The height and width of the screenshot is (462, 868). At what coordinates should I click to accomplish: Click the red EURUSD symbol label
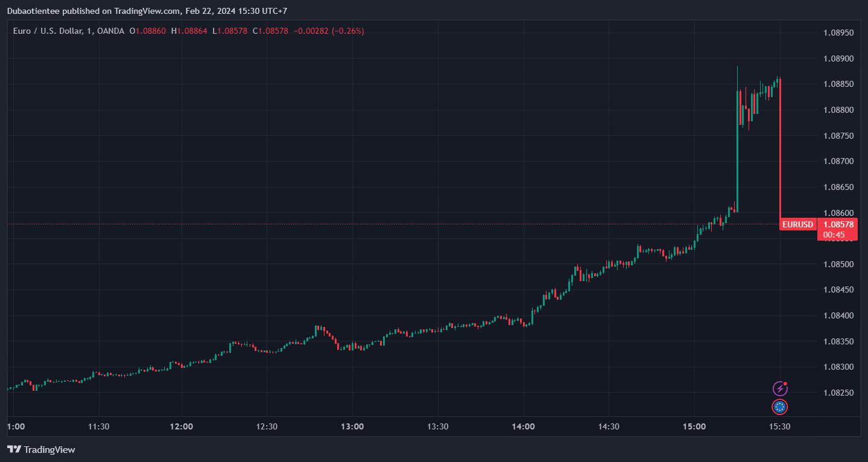pyautogui.click(x=797, y=224)
